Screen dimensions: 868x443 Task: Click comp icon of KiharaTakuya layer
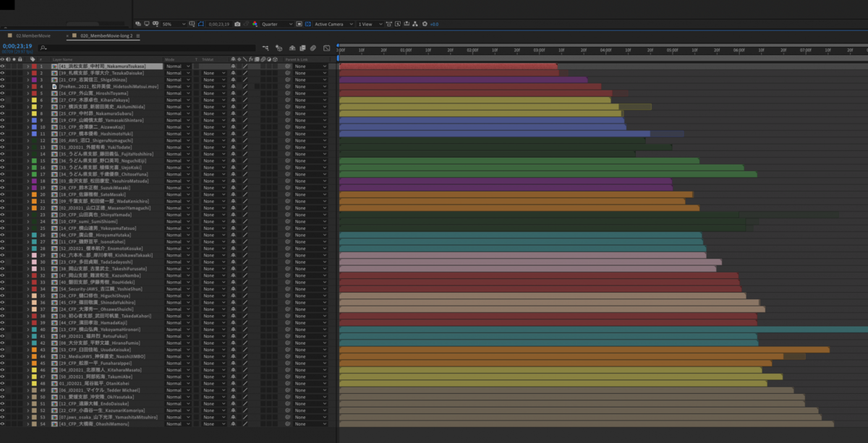pos(54,100)
